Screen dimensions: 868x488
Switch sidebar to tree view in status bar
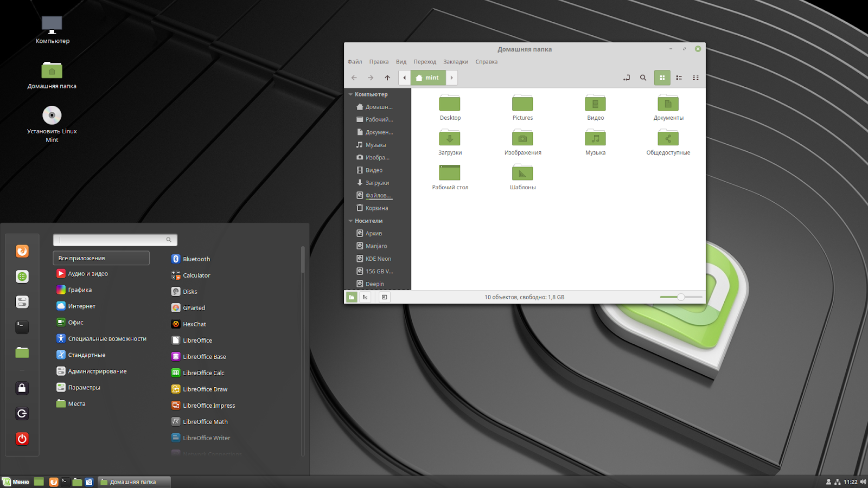[x=365, y=297]
